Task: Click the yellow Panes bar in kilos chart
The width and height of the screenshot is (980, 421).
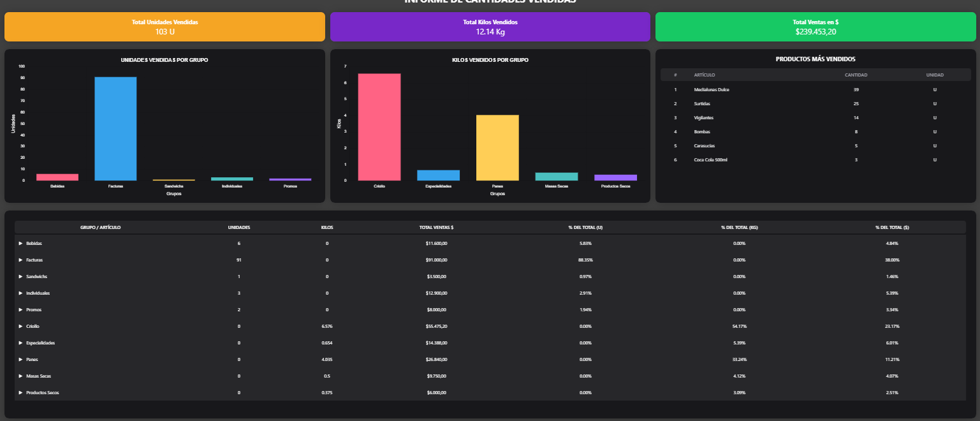Action: [x=497, y=147]
